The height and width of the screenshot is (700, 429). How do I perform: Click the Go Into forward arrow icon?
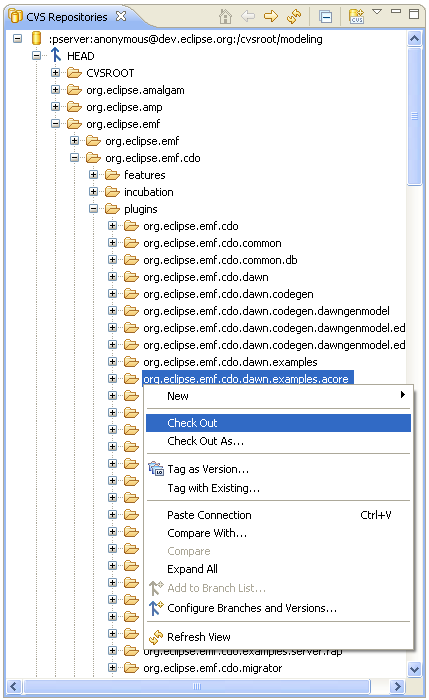click(x=271, y=17)
